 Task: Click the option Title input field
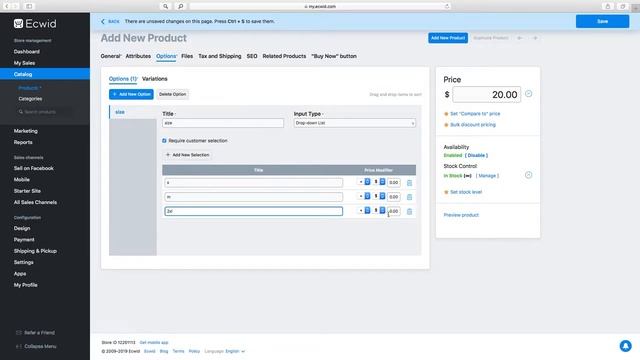click(x=223, y=123)
